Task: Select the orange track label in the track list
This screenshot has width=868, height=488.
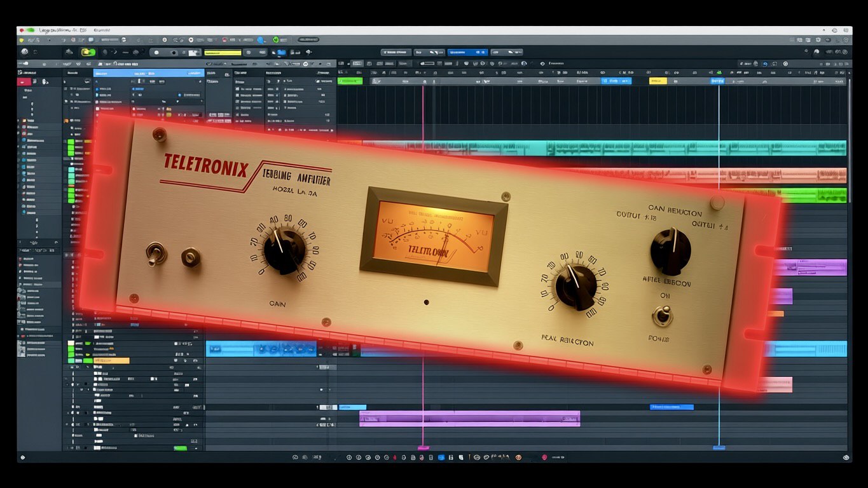Action: tap(111, 361)
